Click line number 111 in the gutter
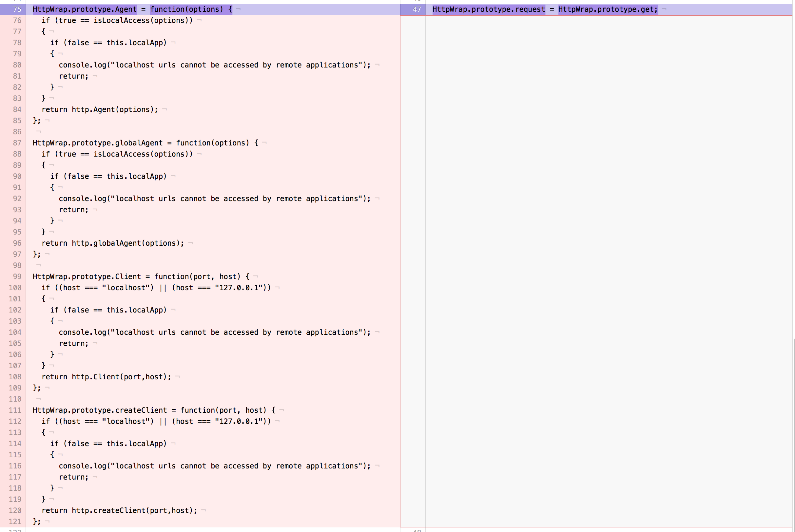This screenshot has height=532, width=795. point(15,410)
